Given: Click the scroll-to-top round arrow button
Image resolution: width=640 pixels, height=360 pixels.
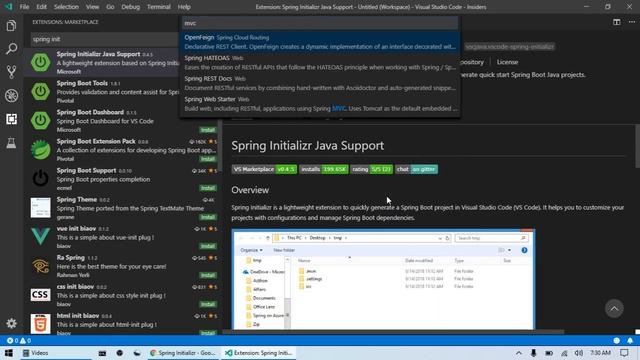Looking at the screenshot, I should (x=614, y=309).
